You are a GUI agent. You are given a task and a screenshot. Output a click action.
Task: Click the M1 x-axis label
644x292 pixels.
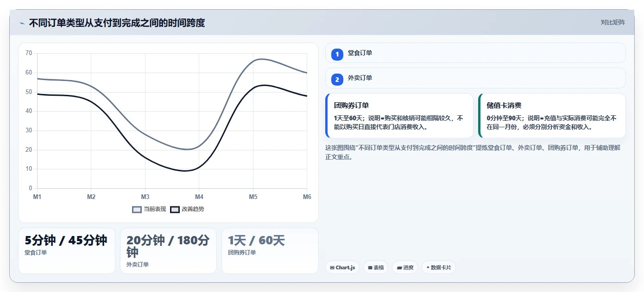[x=37, y=197]
